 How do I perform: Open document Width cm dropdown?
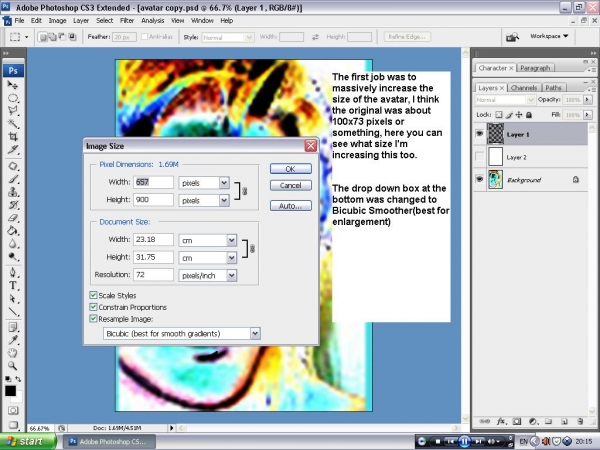click(x=232, y=240)
